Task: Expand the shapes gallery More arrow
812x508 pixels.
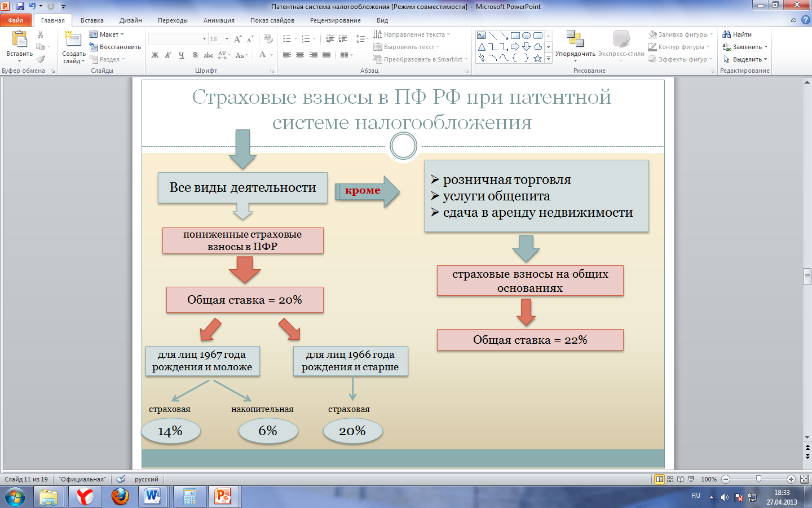Action: click(549, 58)
